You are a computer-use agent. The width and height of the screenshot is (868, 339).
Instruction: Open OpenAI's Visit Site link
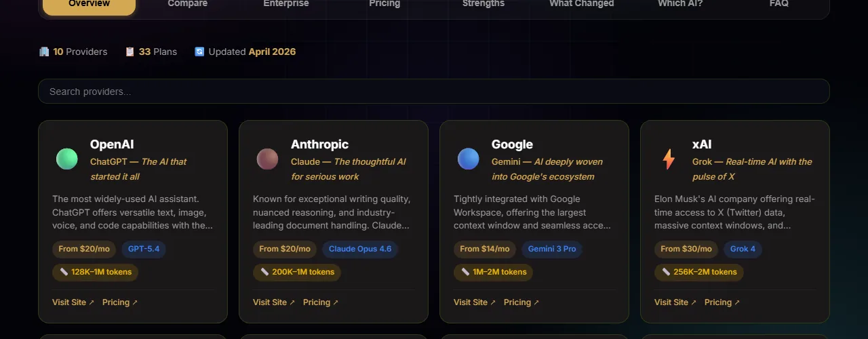(x=73, y=302)
